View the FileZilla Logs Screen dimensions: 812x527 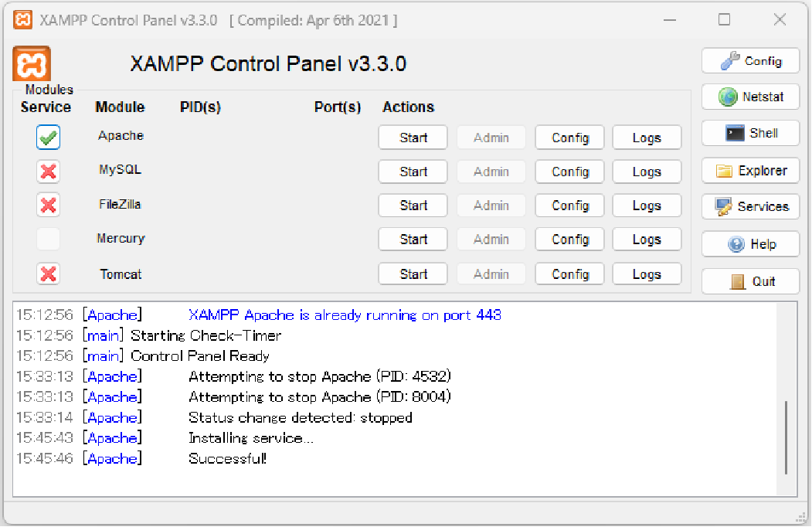point(647,206)
